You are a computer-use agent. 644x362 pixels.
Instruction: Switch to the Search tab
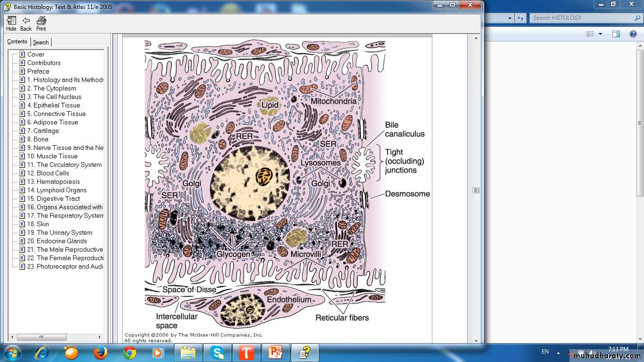(41, 42)
